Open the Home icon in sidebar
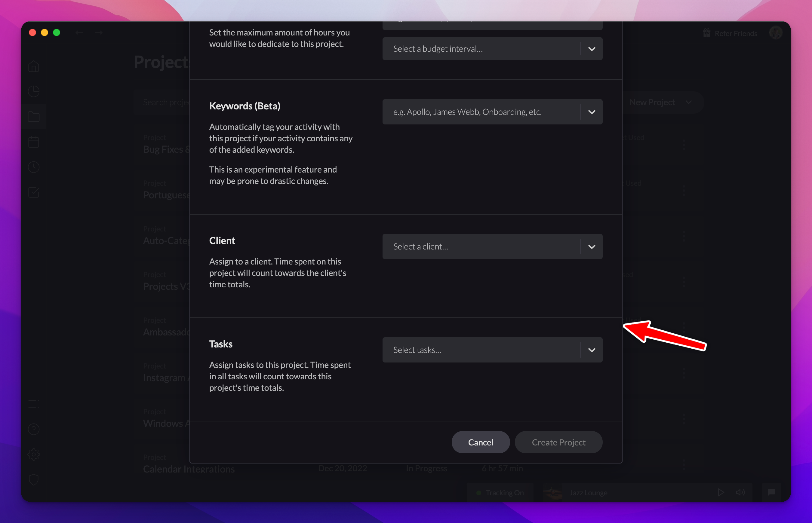 coord(34,66)
